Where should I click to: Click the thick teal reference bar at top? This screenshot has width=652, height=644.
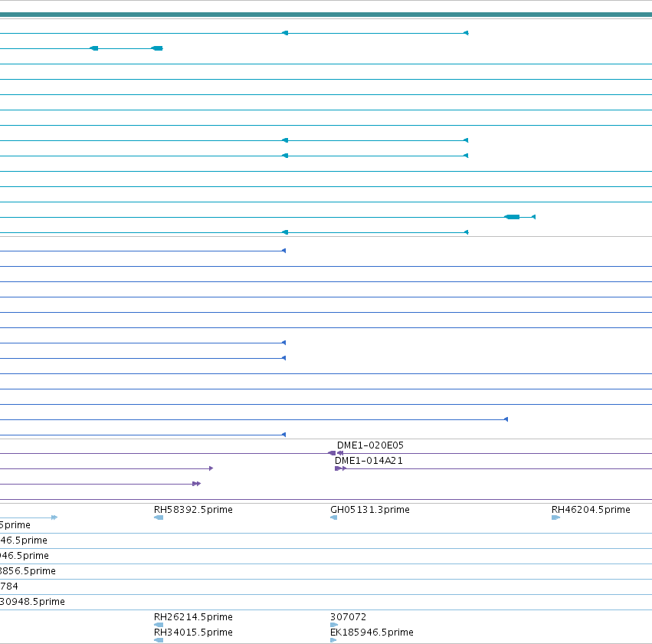point(326,15)
